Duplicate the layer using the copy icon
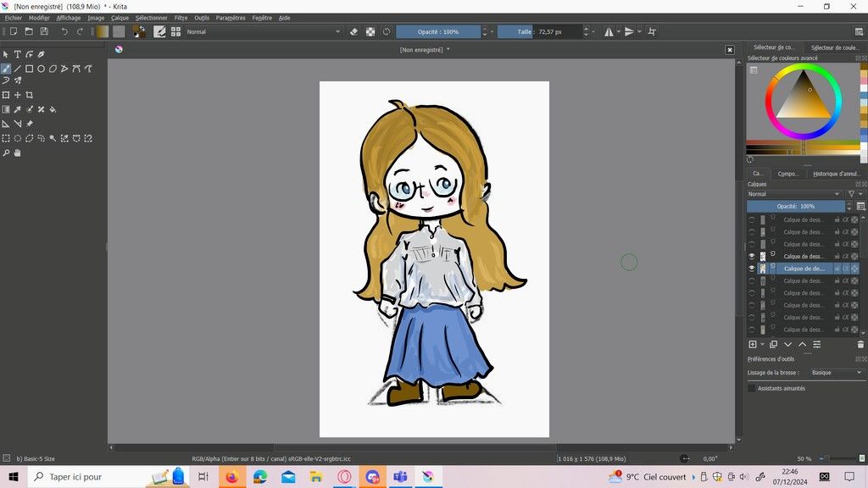 click(773, 345)
